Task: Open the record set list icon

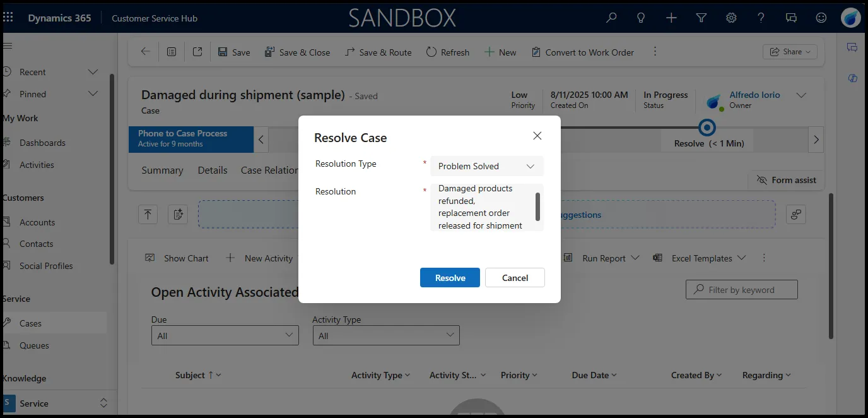Action: [172, 52]
